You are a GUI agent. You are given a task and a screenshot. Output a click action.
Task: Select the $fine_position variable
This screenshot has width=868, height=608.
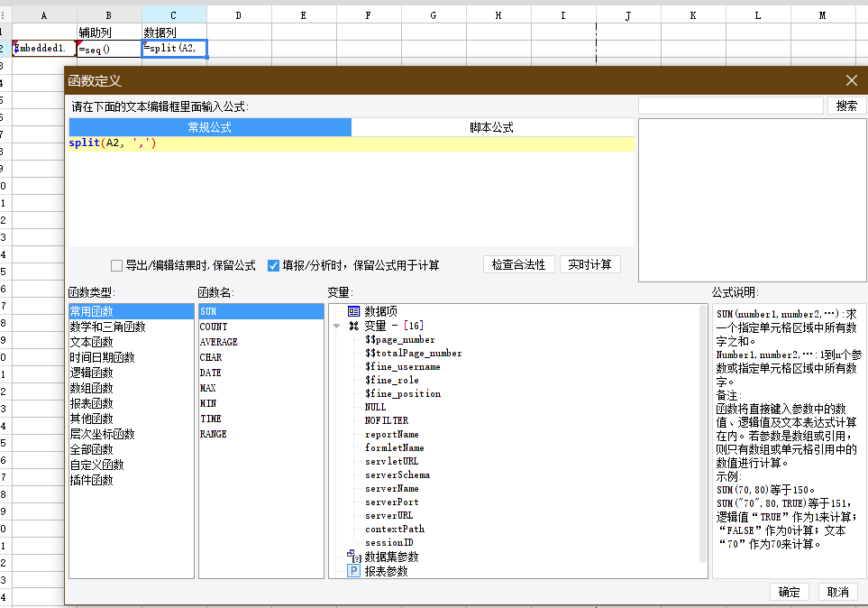point(403,393)
